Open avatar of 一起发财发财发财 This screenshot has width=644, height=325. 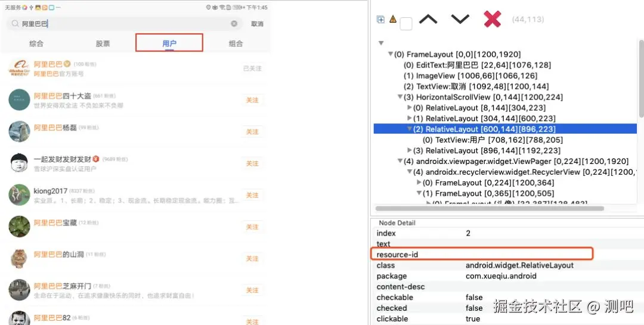point(19,163)
